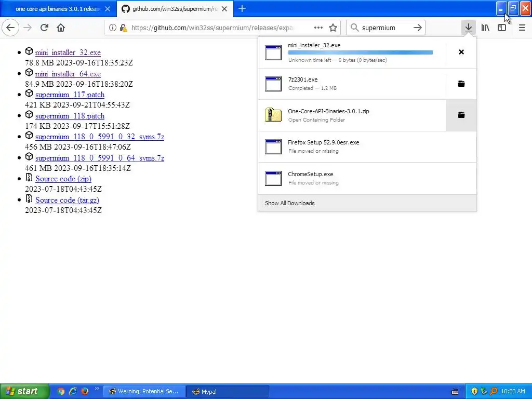Bookmark this page with the star

333,28
